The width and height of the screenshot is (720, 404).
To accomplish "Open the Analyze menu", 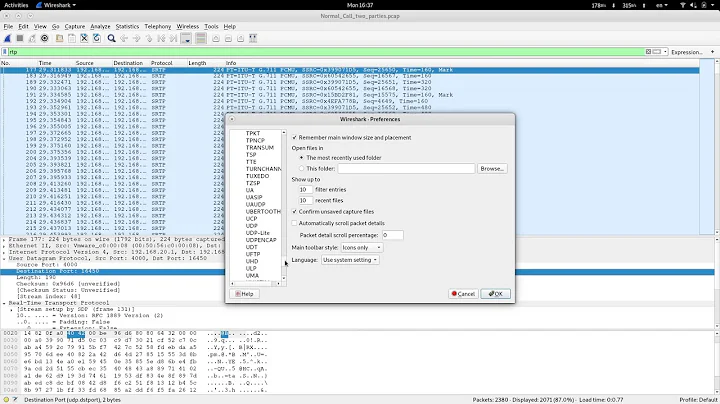I will [100, 27].
